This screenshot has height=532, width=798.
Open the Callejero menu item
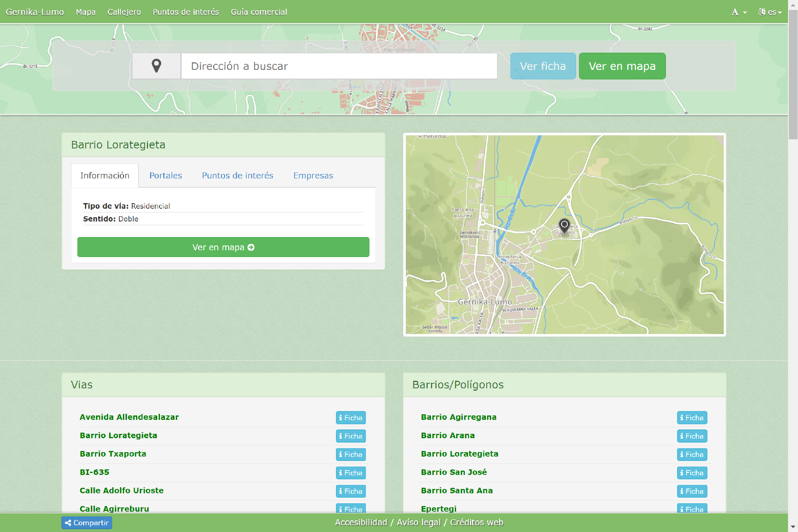click(124, 12)
